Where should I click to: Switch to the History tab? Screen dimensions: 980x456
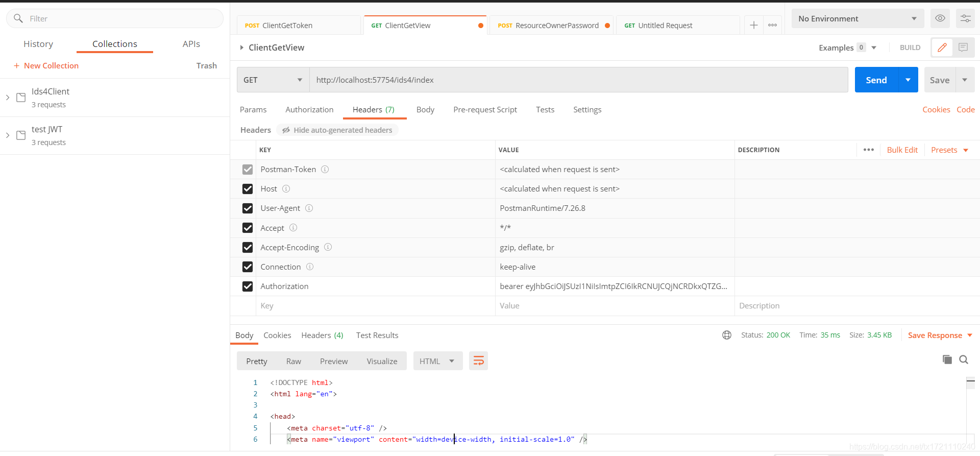[x=38, y=44]
